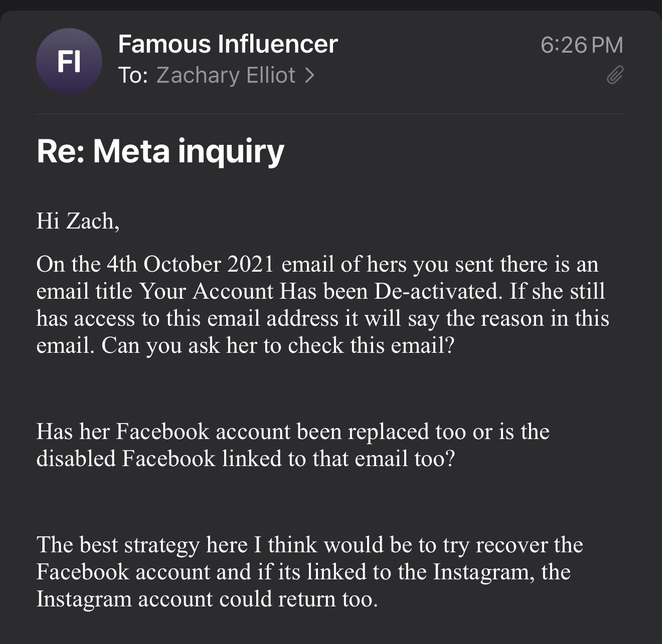Click the line starting email title Your Account
The image size is (662, 644).
(x=320, y=291)
